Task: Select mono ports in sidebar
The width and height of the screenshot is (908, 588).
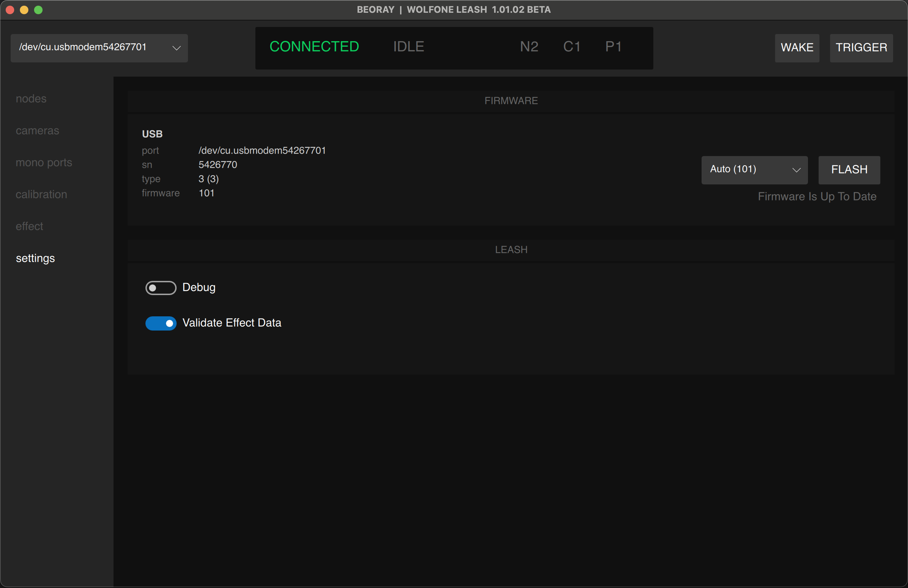Action: pos(44,162)
